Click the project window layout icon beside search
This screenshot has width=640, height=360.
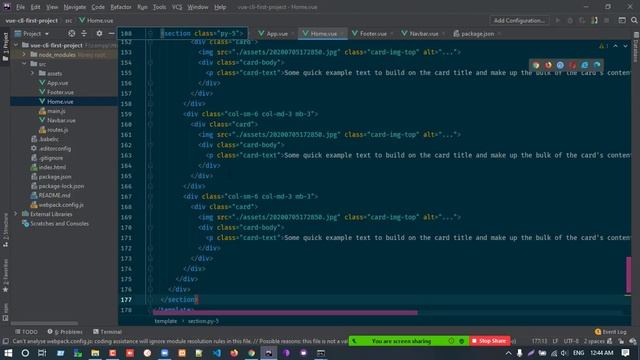(x=622, y=20)
